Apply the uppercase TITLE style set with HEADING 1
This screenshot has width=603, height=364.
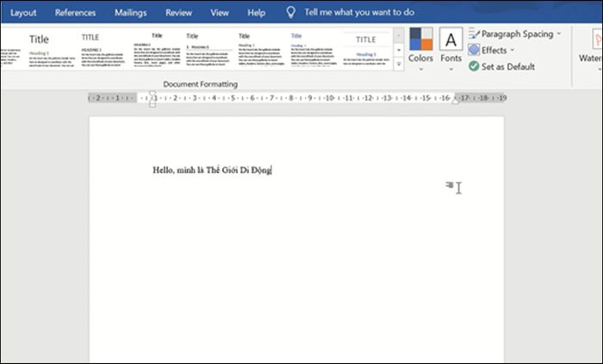(x=103, y=50)
